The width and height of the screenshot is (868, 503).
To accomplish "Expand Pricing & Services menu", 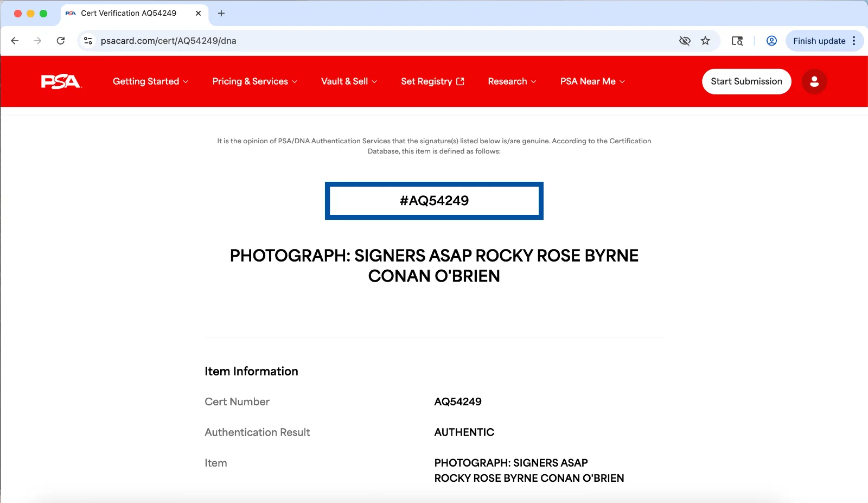I will point(255,81).
